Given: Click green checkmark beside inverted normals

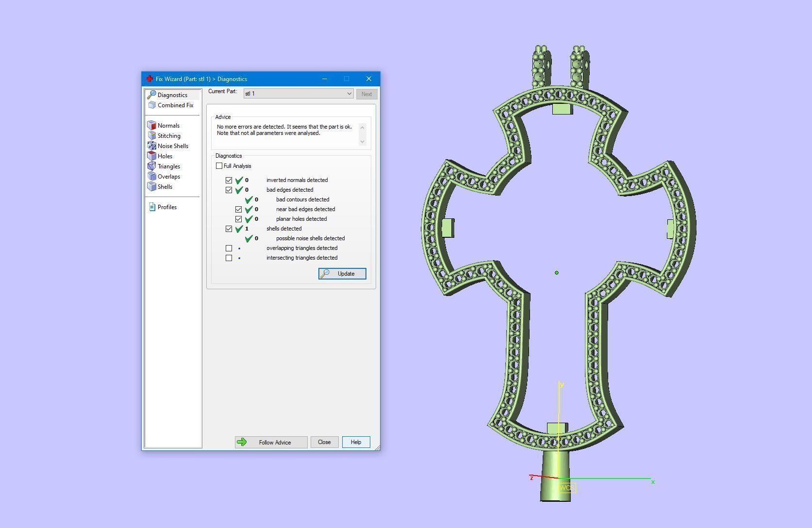Looking at the screenshot, I should pos(239,180).
